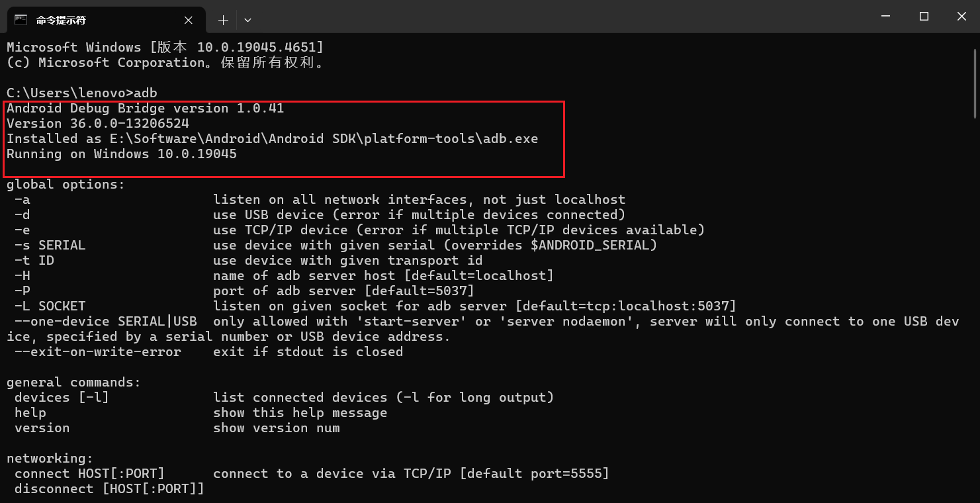Screen dimensions: 980x503
Task: Click the -s SERIAL option text
Action: pos(50,245)
